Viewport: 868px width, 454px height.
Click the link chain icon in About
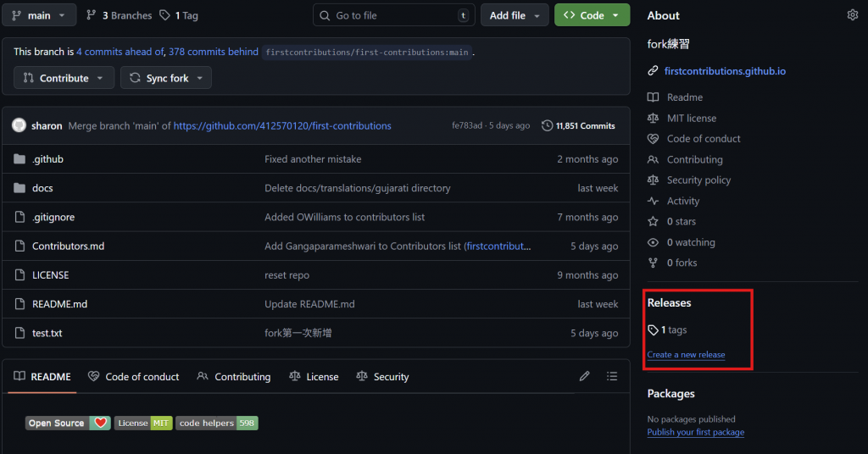654,71
